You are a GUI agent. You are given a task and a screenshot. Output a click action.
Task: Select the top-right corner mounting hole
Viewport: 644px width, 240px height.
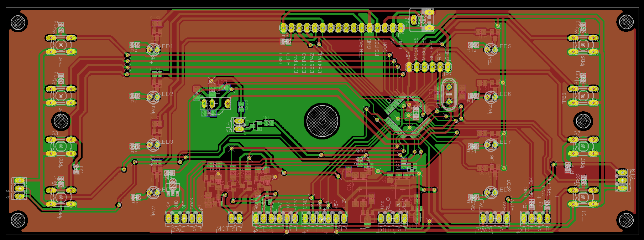pos(626,22)
